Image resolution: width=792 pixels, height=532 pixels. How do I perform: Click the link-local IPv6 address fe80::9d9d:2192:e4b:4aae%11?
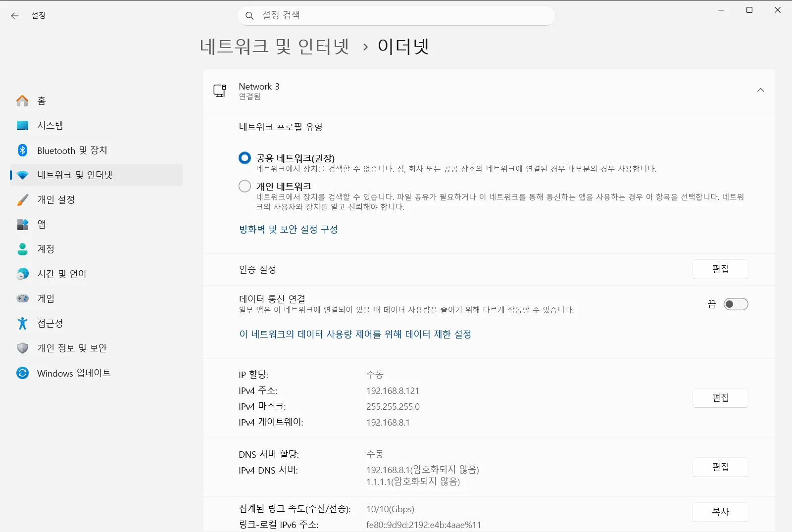point(424,525)
